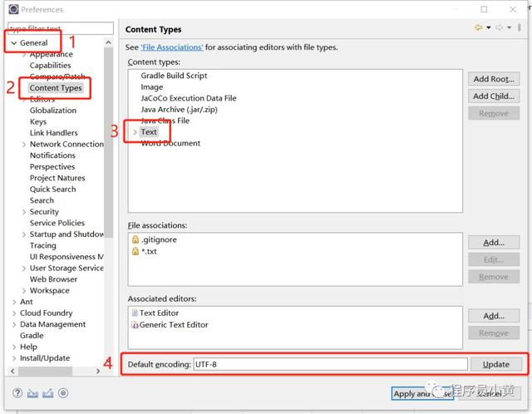
Task: Click the tree vertical scrollbar
Action: (109, 142)
